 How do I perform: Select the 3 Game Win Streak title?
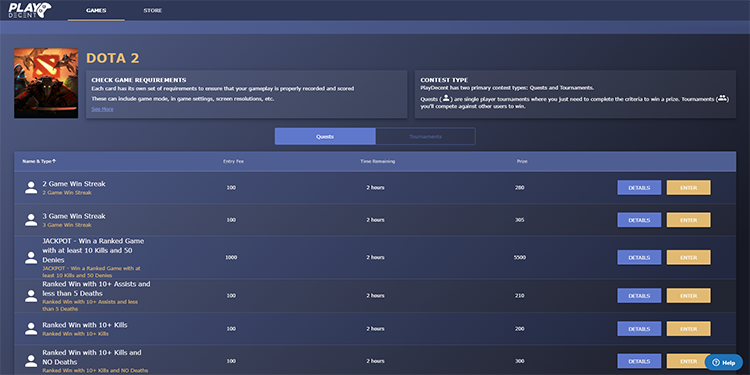[x=74, y=216]
